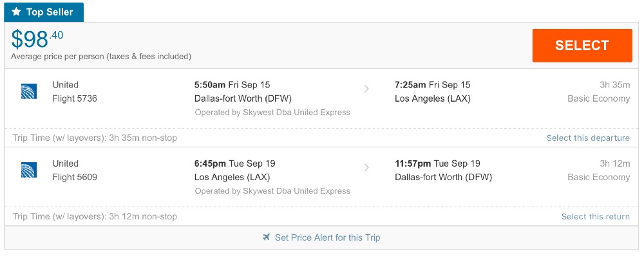Click the 5:50am Fri Sep 15 departure time
644x258 pixels.
[x=232, y=84]
